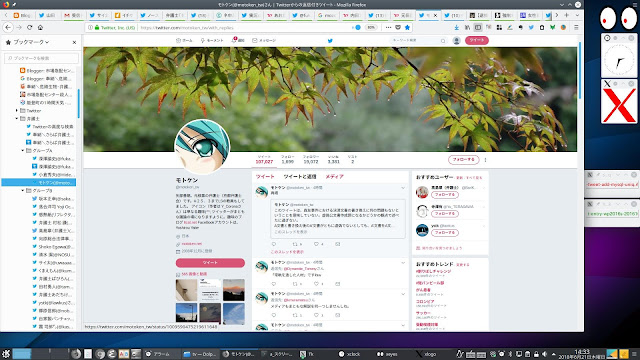Open the downloads arrow in Firefox toolbar
Screen dimensions: 640x360
[x=456, y=27]
